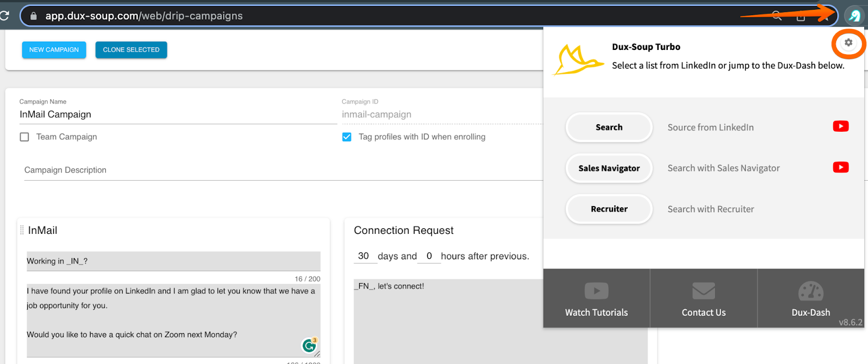
Task: Click the Grammarly icon in InMail message
Action: tap(309, 345)
